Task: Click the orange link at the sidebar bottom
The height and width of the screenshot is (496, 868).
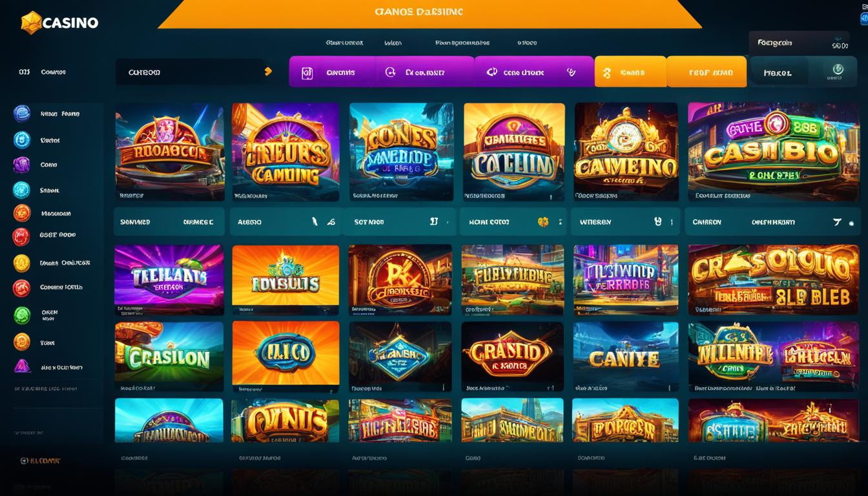Action: point(40,461)
